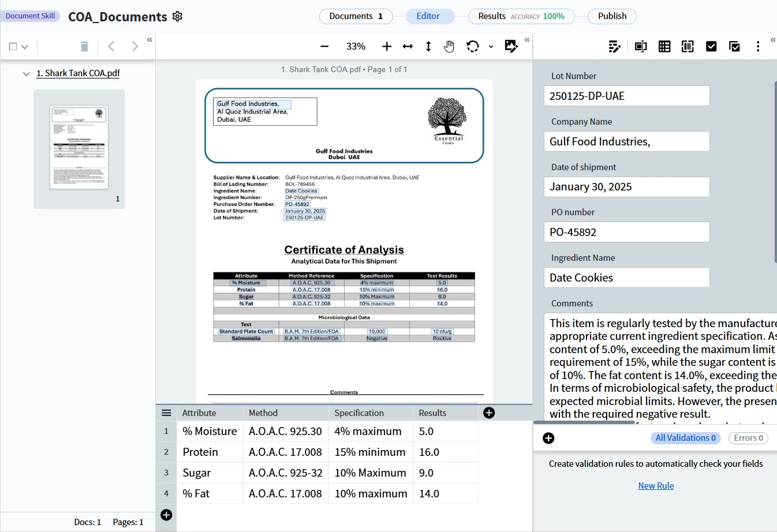Screen dimensions: 777x532
Task: Select the 'Sugar' attribute cell
Action: 210,473
